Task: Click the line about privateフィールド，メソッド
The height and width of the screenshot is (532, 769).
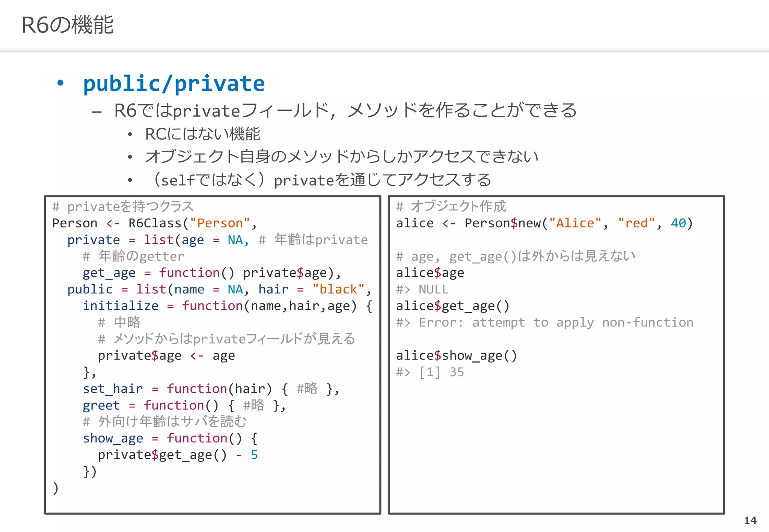Action: click(345, 111)
